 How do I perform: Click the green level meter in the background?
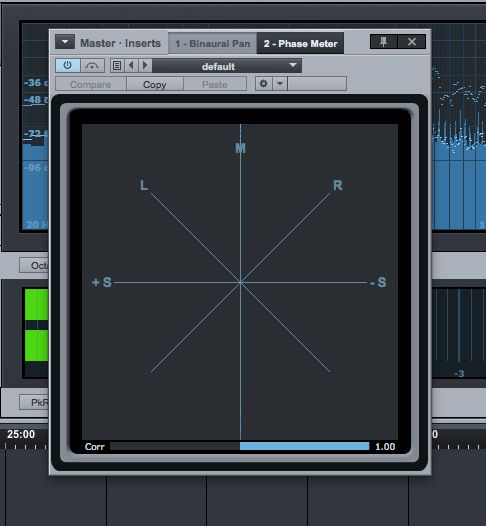(x=37, y=325)
